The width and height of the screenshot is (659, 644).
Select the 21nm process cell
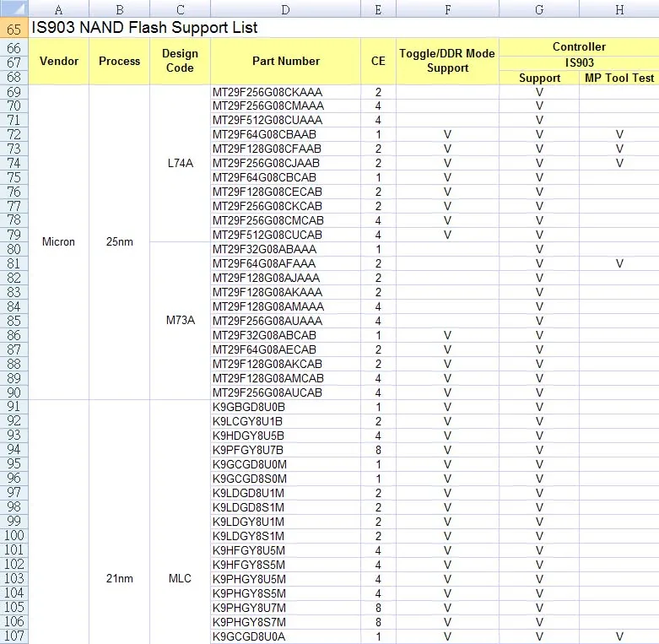[x=119, y=579]
